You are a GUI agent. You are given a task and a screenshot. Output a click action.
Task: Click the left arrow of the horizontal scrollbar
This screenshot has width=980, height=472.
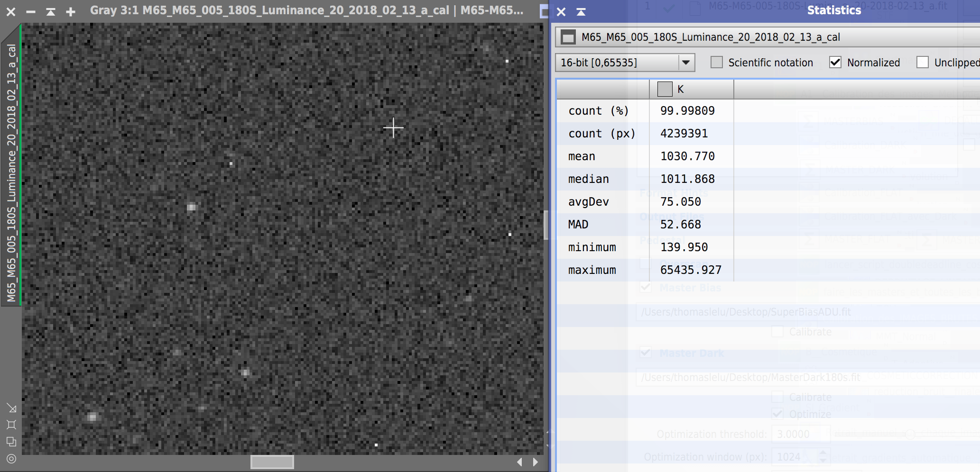(520, 462)
